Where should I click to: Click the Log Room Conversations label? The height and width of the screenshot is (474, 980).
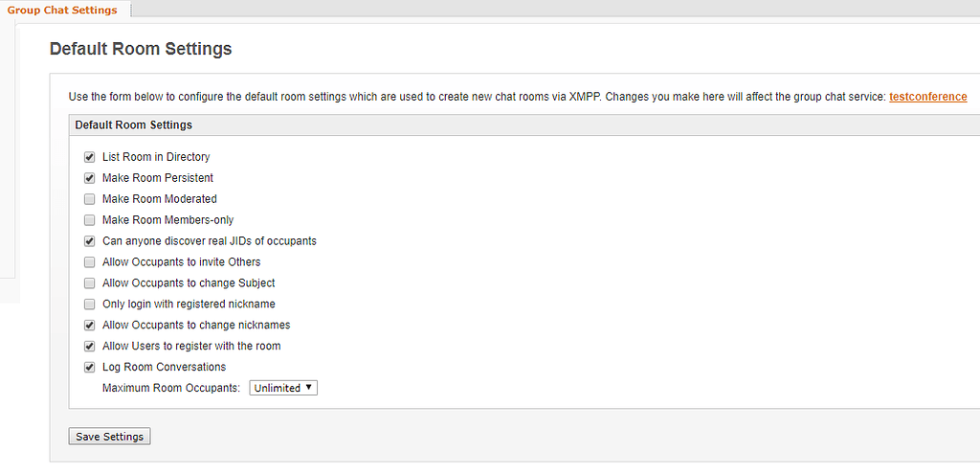pyautogui.click(x=164, y=368)
